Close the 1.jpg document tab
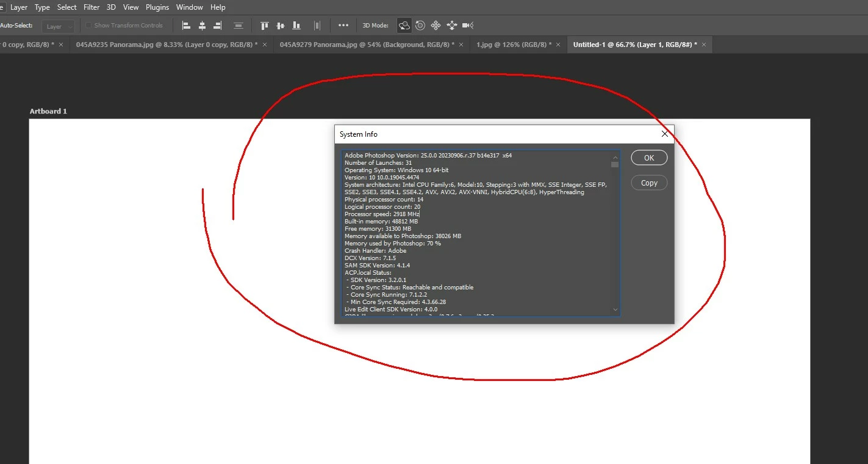 pos(558,45)
